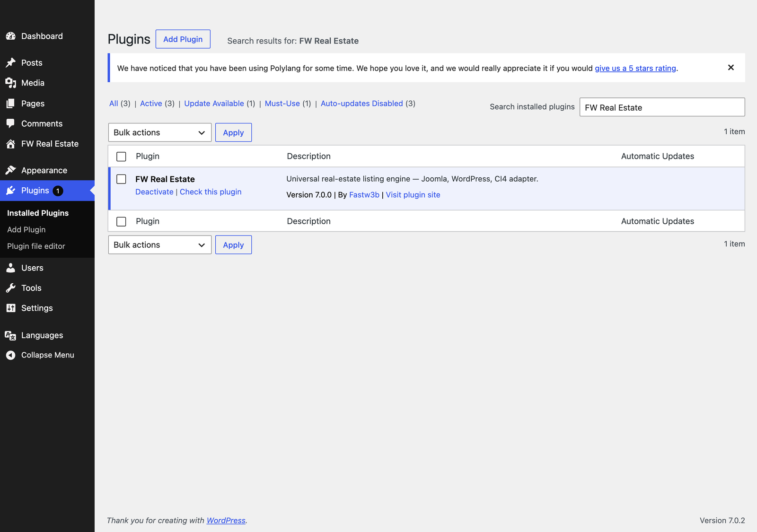Image resolution: width=757 pixels, height=532 pixels.
Task: Click the Languages translation icon
Action: pos(11,335)
